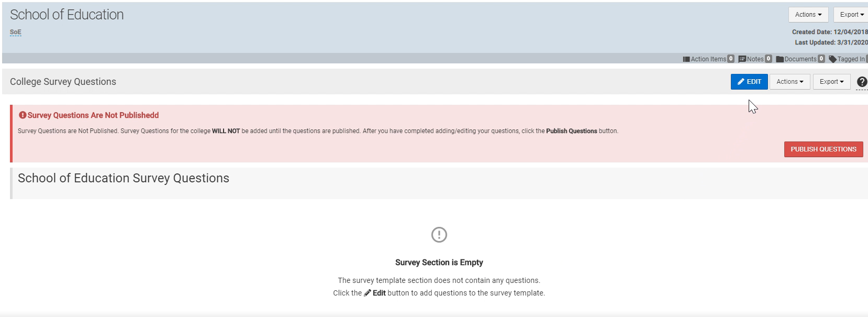Screen dimensions: 868x317
Task: Open the top header Actions dropdown
Action: [x=808, y=15]
